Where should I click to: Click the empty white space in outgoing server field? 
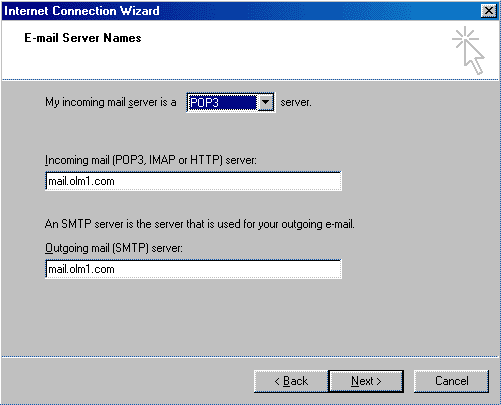227,269
